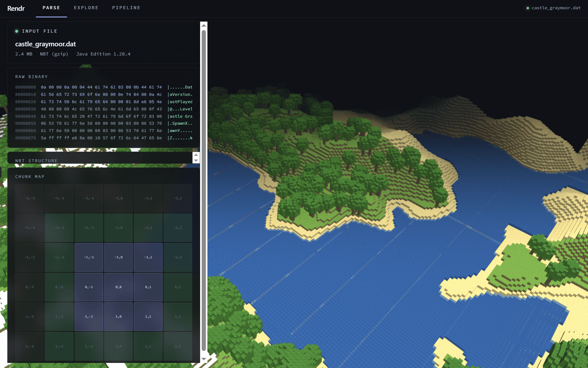The width and height of the screenshot is (588, 368).
Task: Click the castle_graymoor.dat status indicator
Action: point(553,8)
